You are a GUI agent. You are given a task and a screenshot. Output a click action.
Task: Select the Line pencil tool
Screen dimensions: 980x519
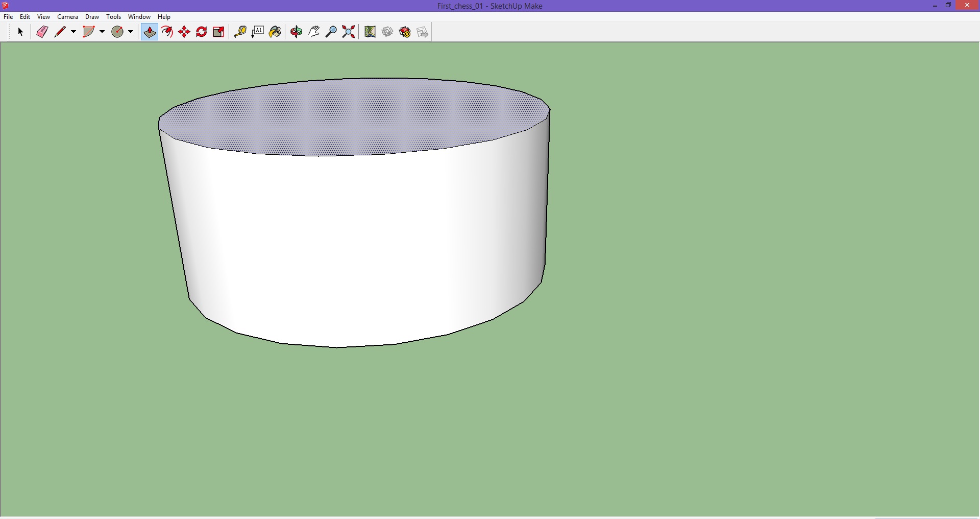pos(60,32)
